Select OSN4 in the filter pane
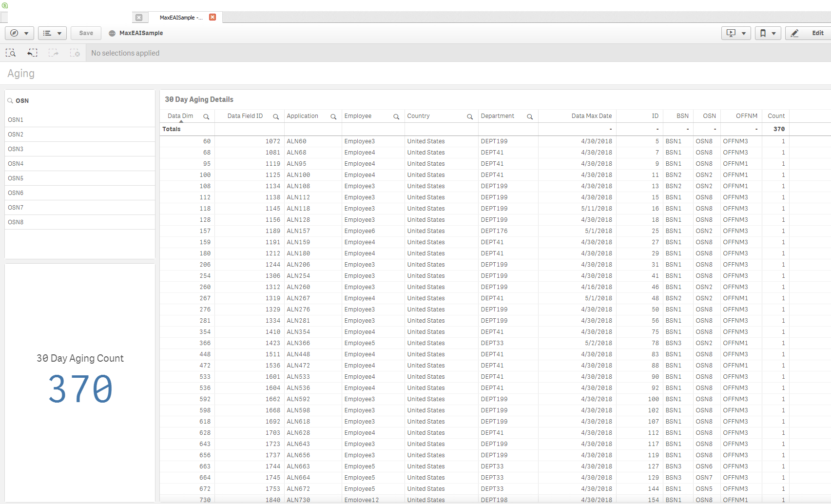Image resolution: width=831 pixels, height=504 pixels. (x=80, y=164)
